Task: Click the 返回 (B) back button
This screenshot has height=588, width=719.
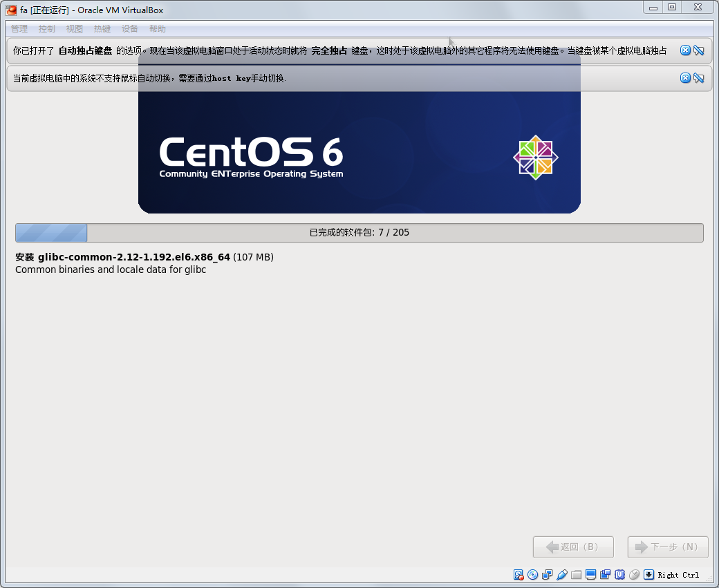Action: click(x=573, y=547)
